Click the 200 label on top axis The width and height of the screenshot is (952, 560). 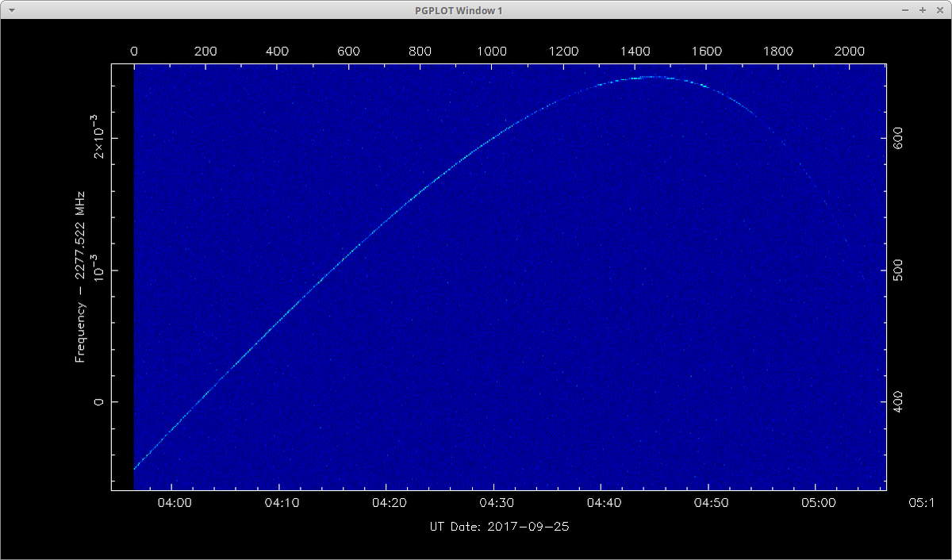click(205, 51)
